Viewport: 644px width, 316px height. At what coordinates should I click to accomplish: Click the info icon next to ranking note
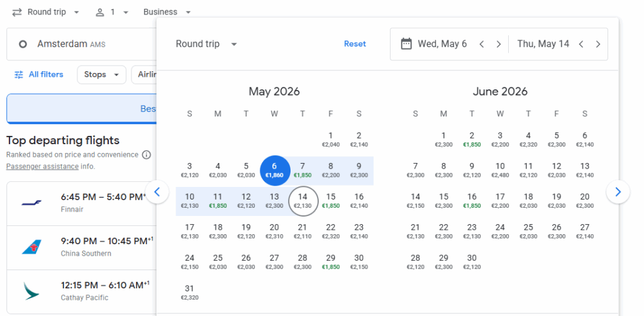[x=147, y=155]
